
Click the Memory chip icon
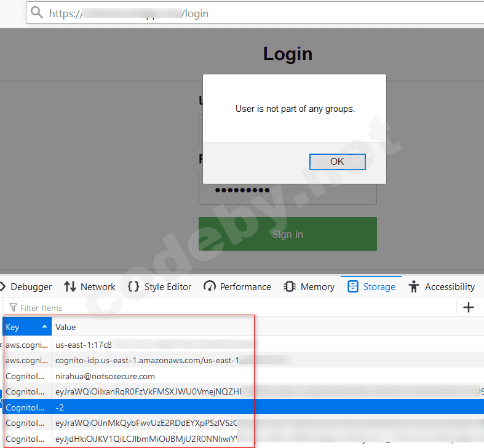pyautogui.click(x=290, y=286)
